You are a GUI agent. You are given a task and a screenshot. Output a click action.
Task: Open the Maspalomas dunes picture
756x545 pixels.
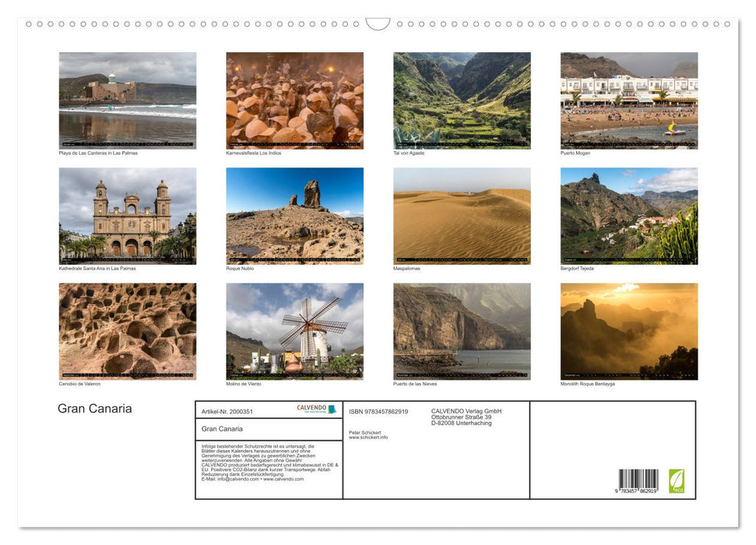[462, 215]
